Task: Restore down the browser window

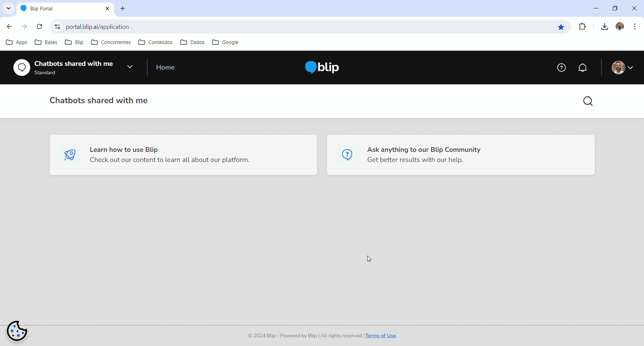Action: pos(615,8)
